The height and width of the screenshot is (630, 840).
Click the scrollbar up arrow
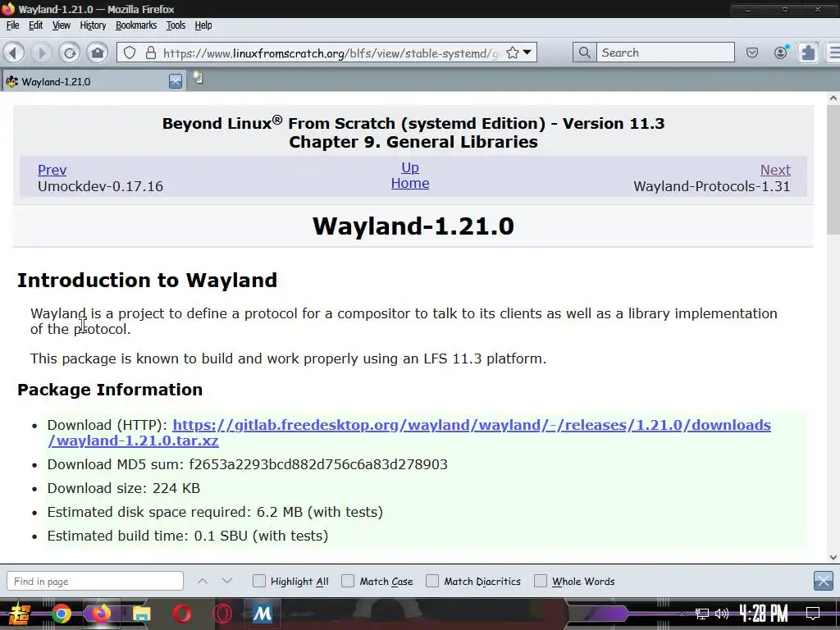(833, 98)
